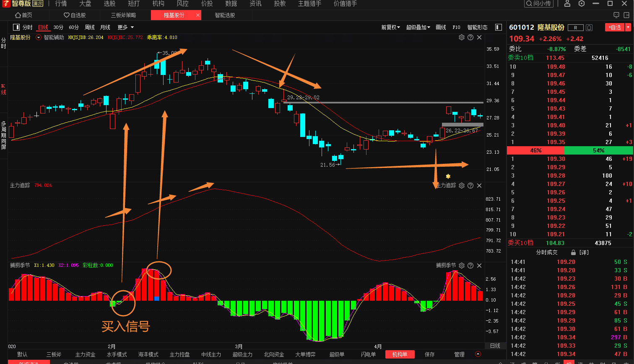Switch to the 智能选股 tab
This screenshot has height=364, width=634.
[225, 15]
